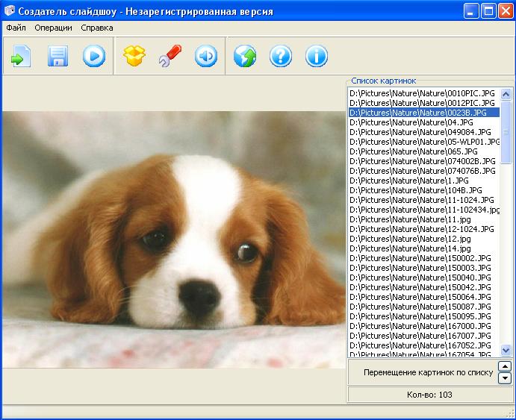Open the Операции menu
The width and height of the screenshot is (516, 420).
pos(54,28)
